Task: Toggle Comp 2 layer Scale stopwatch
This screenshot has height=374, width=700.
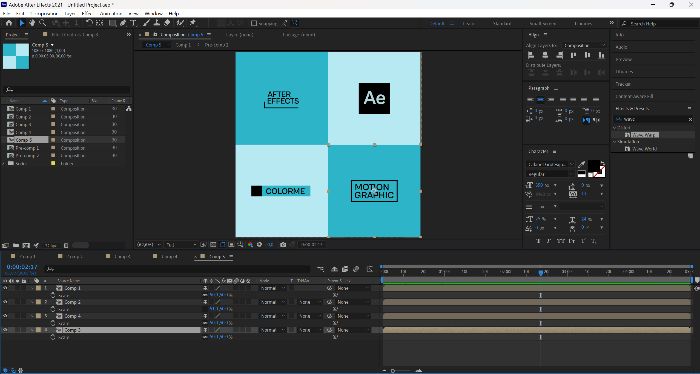Action: 53,309
